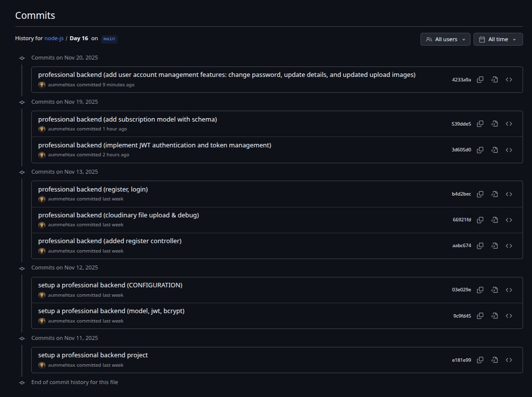Browse repository at commit 4233a9a
This screenshot has width=532, height=397.
pyautogui.click(x=509, y=79)
